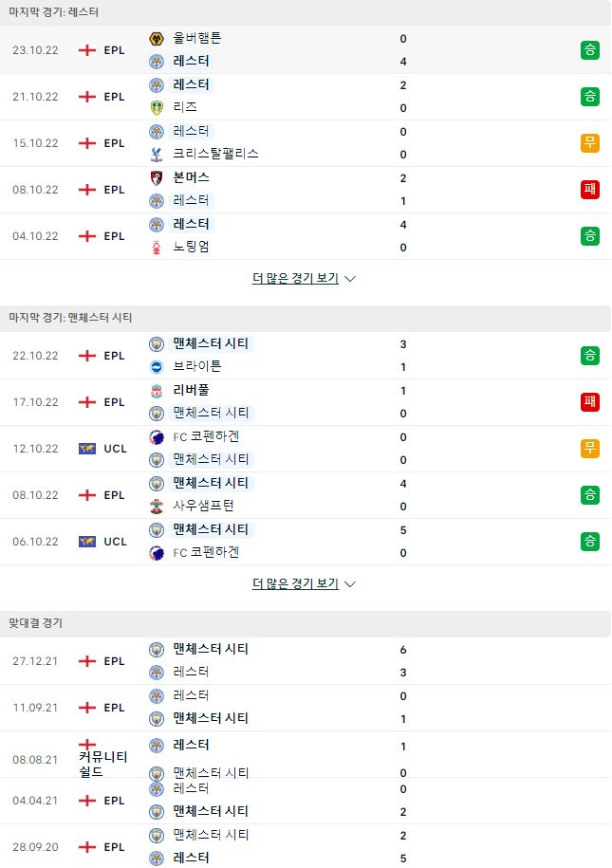Click green win badge for 23.10.22 match
612x868 pixels.
[590, 50]
